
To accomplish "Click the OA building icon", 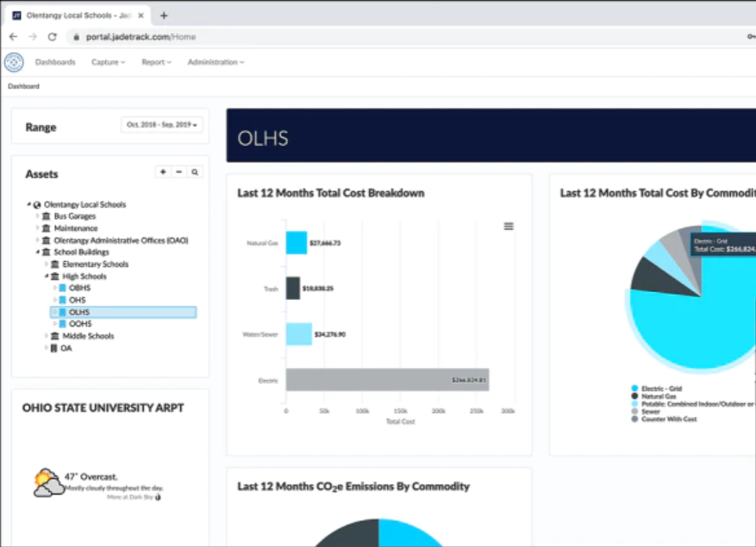I will click(x=54, y=348).
